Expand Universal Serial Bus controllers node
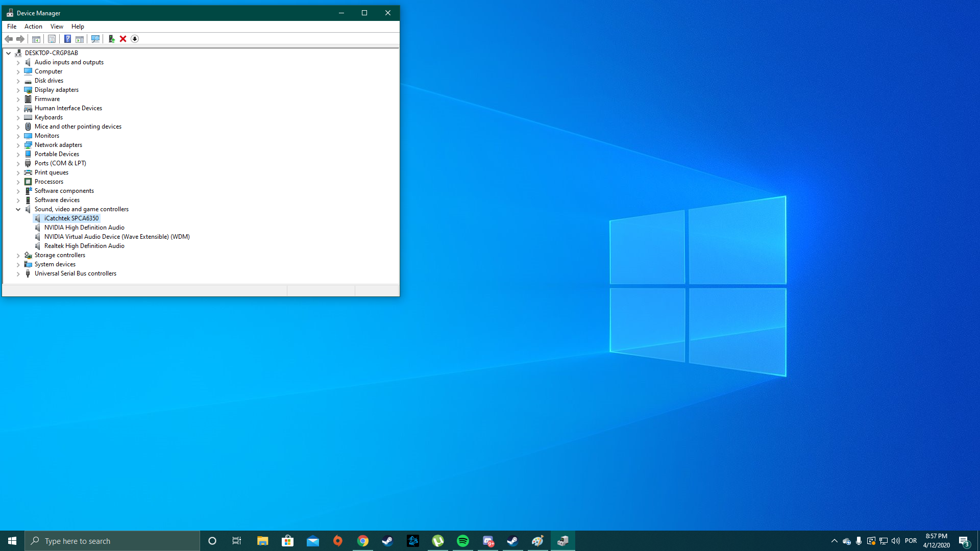The width and height of the screenshot is (980, 551). click(18, 274)
